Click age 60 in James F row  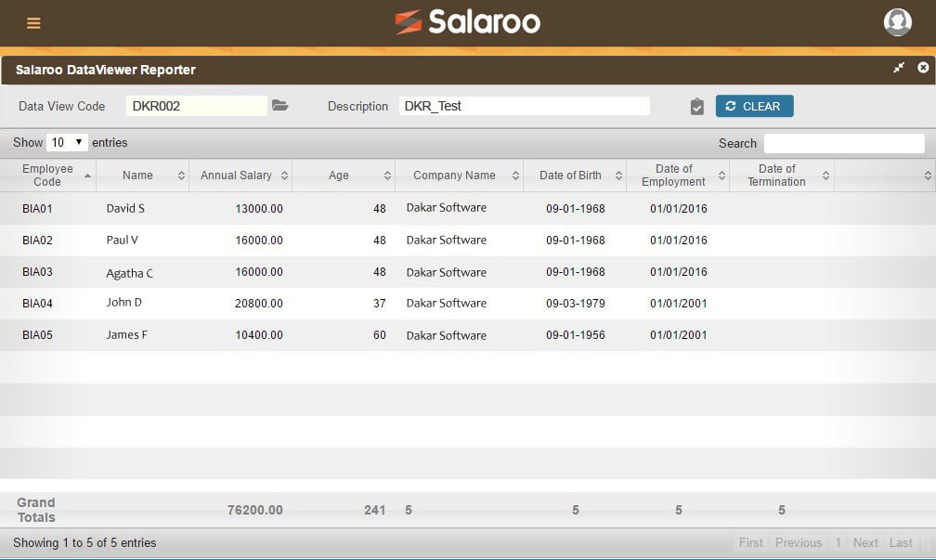pyautogui.click(x=380, y=335)
